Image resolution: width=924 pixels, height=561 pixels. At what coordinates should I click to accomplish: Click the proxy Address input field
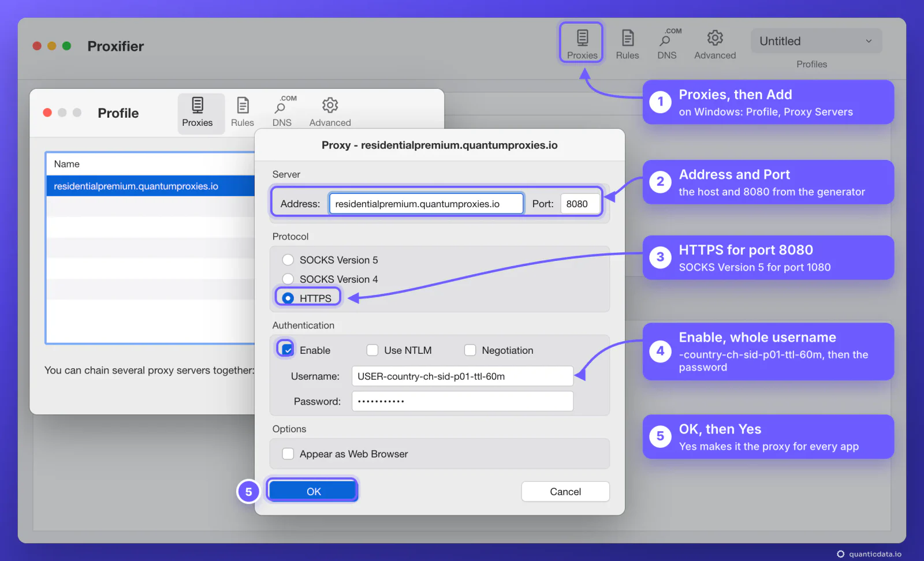point(426,204)
